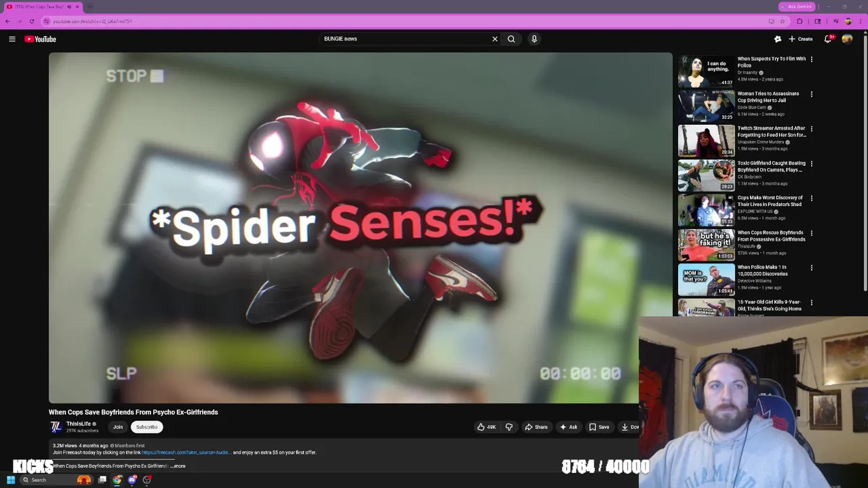
Task: Join the ThisIsLife channel membership
Action: 118,427
